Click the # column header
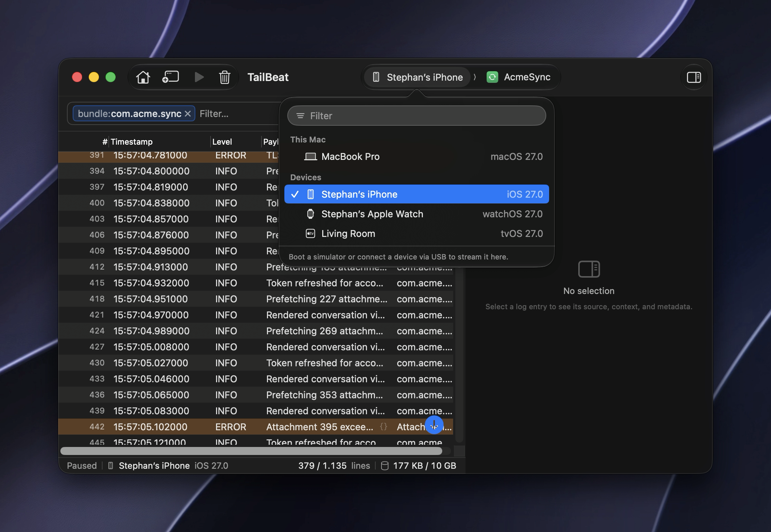The height and width of the screenshot is (532, 771). (x=105, y=142)
